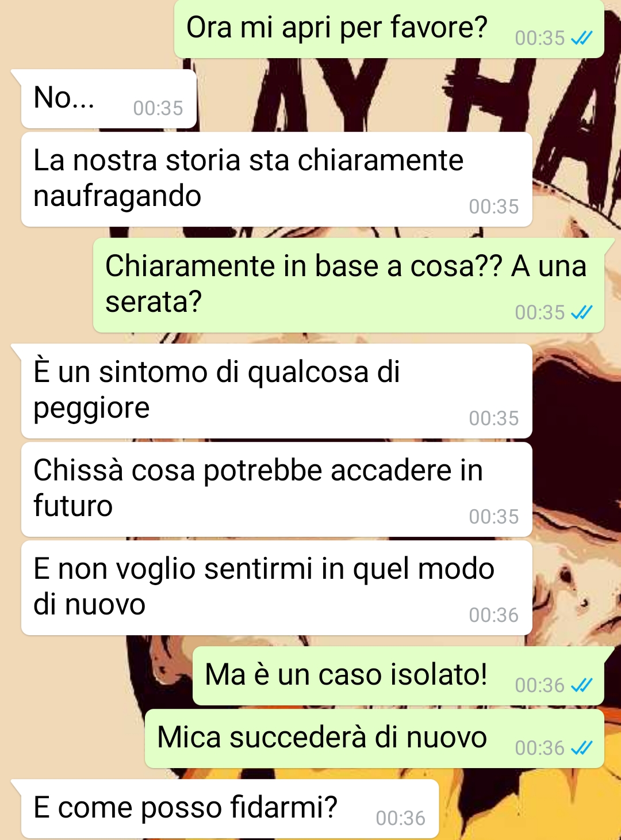The height and width of the screenshot is (840, 621).
Task: Tap 00:36 timestamp on 'di nuovo' received message
Action: [x=494, y=615]
